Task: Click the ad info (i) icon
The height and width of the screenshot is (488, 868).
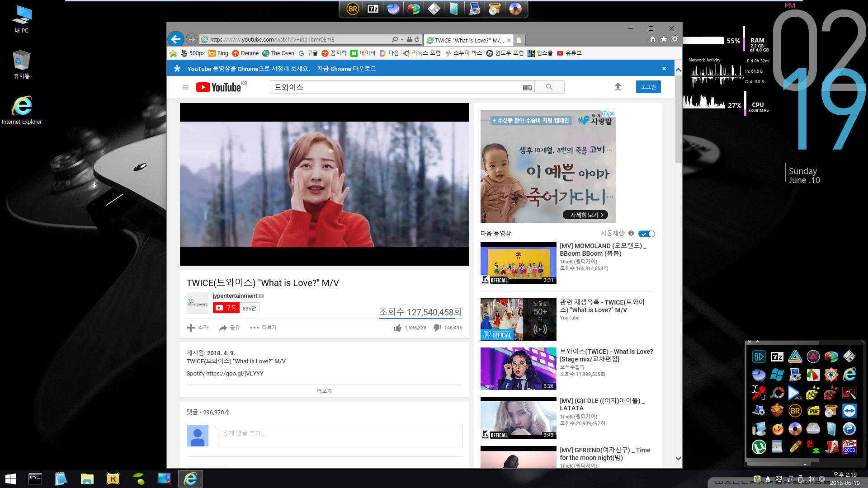Action: pos(605,113)
